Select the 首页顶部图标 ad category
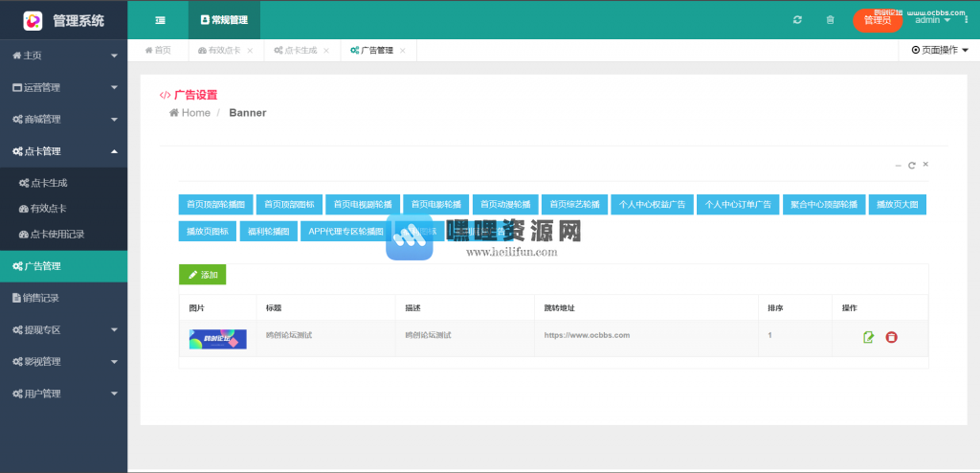 (289, 205)
